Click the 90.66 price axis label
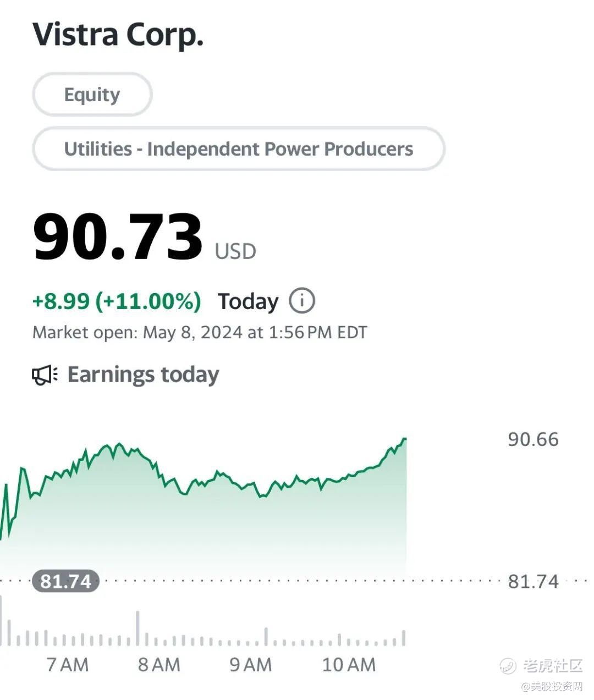This screenshot has width=594, height=700. click(533, 439)
